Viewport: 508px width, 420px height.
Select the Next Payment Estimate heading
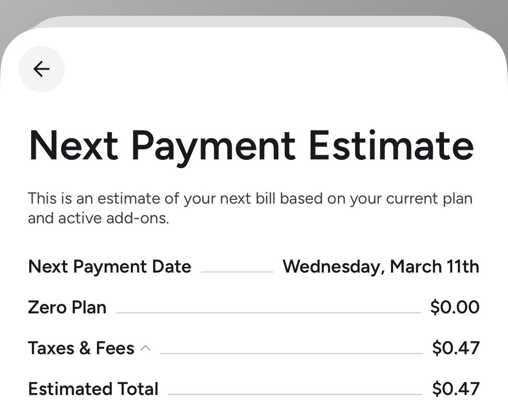click(251, 145)
